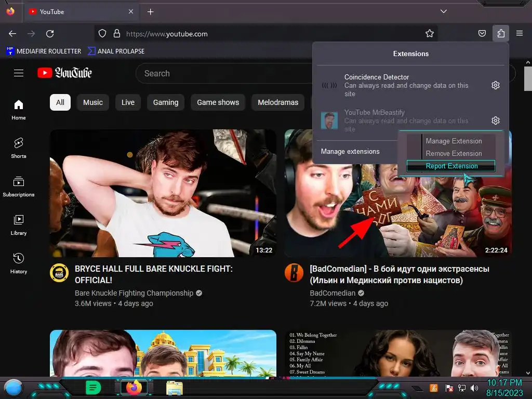The height and width of the screenshot is (399, 532).
Task: Go back with the browser back arrow
Action: tap(12, 34)
